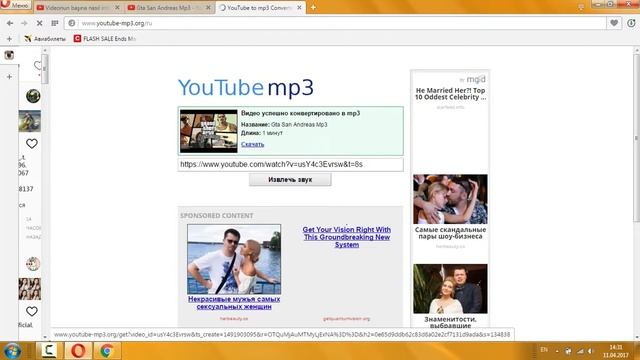Open Chrome browser in the taskbar
The image size is (640, 360).
[107, 351]
